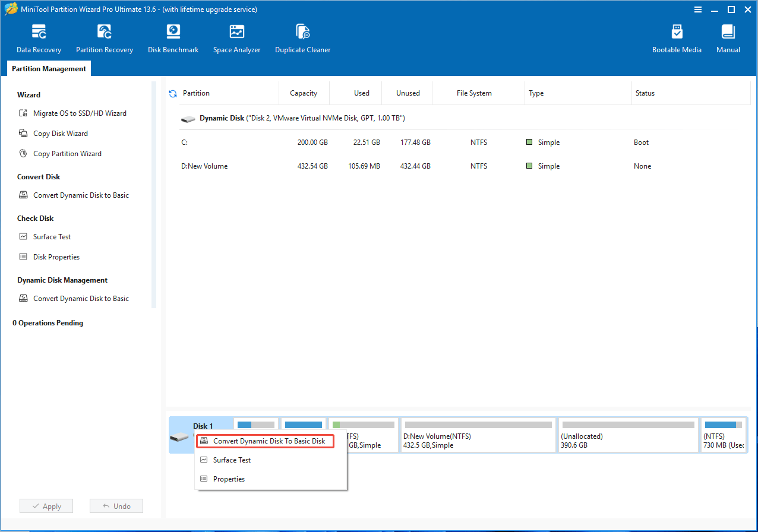Click the Simple type cell in C: row
Viewport: 758px width, 532px height.
click(x=543, y=142)
